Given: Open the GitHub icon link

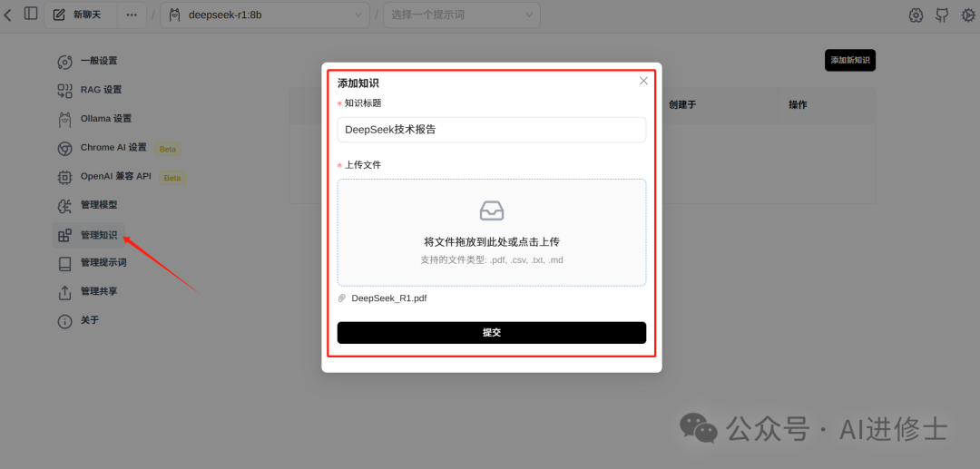Looking at the screenshot, I should [x=942, y=15].
